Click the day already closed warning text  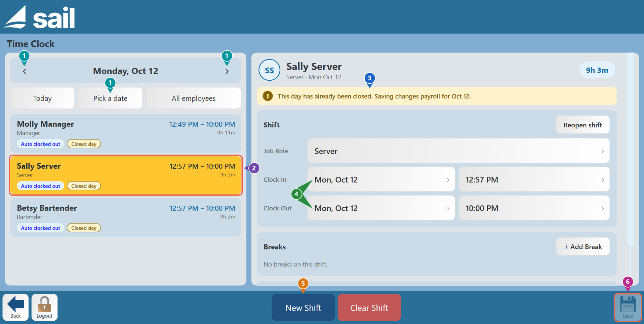pos(374,96)
